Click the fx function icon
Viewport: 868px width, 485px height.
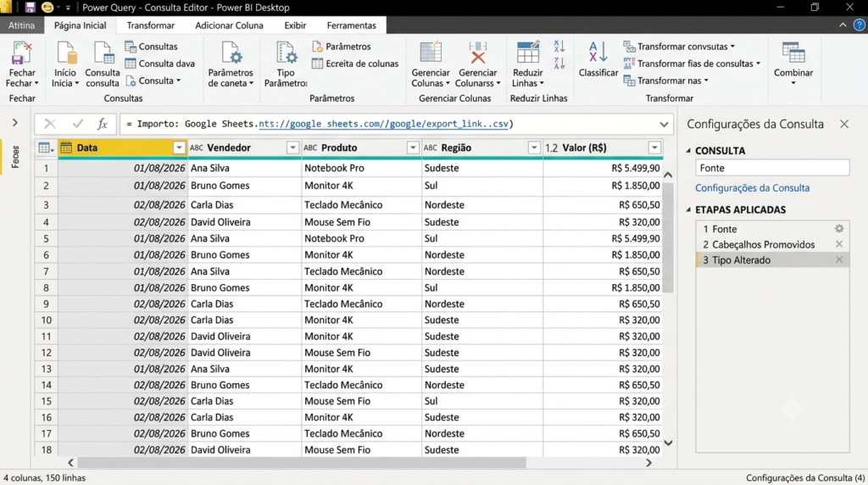point(102,124)
